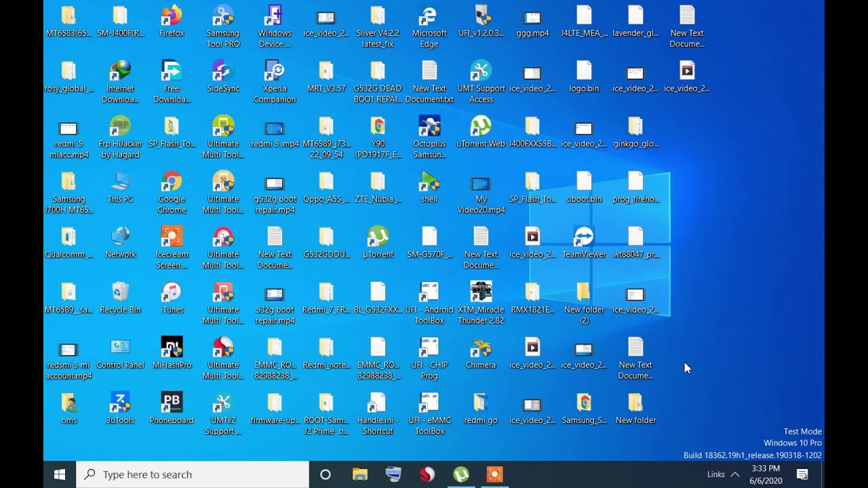Open Samsung_S Chrome-icon file
Image resolution: width=868 pixels, height=488 pixels.
pos(584,409)
